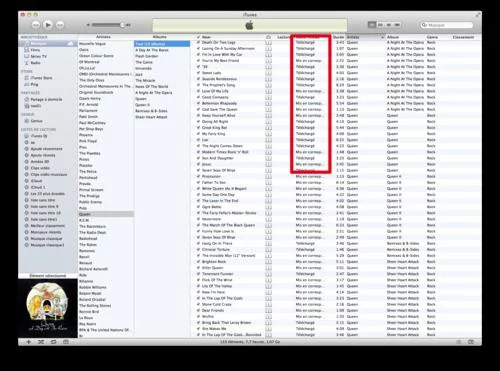This screenshot has height=371, width=500.
Task: Click the Play button in iTunes toolbar
Action: pyautogui.click(x=48, y=25)
